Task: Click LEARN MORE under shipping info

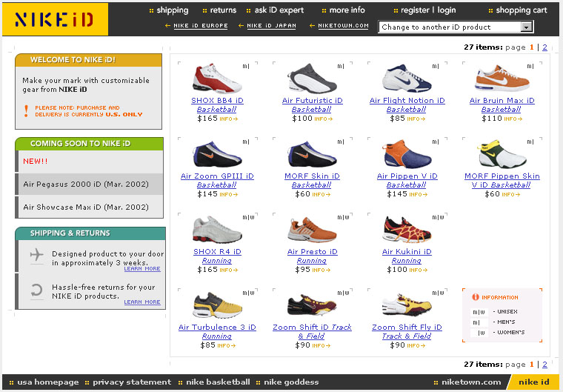Action: pos(142,269)
